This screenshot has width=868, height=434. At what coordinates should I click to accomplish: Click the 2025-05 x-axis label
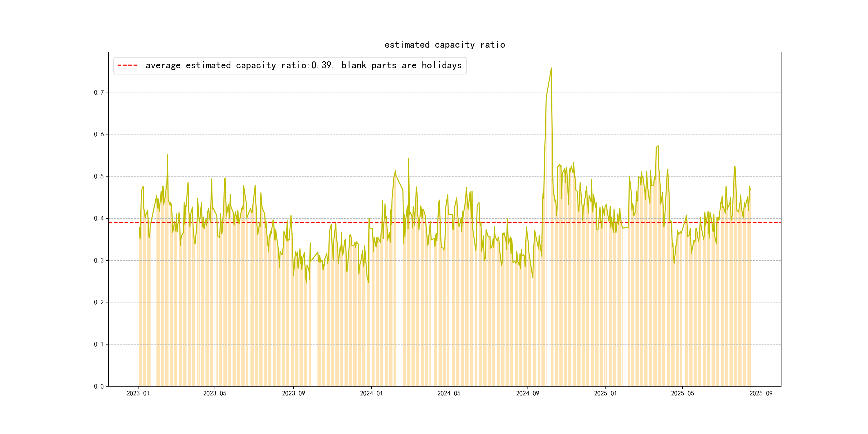pos(682,394)
